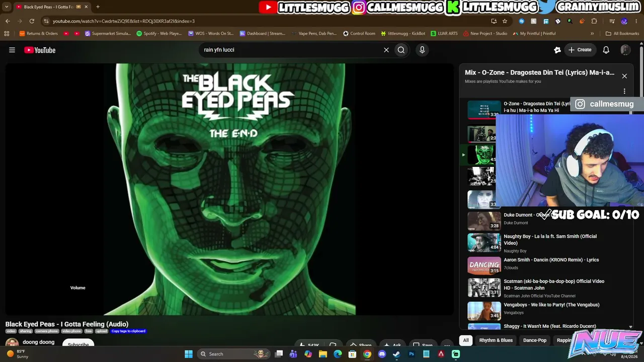Go to YouTube home via the logo
644x362 pixels.
click(x=40, y=50)
